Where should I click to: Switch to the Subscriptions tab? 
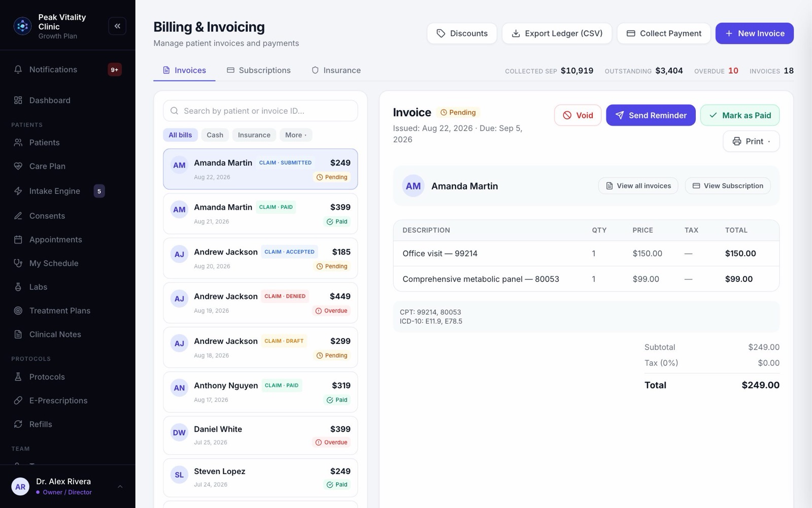259,70
